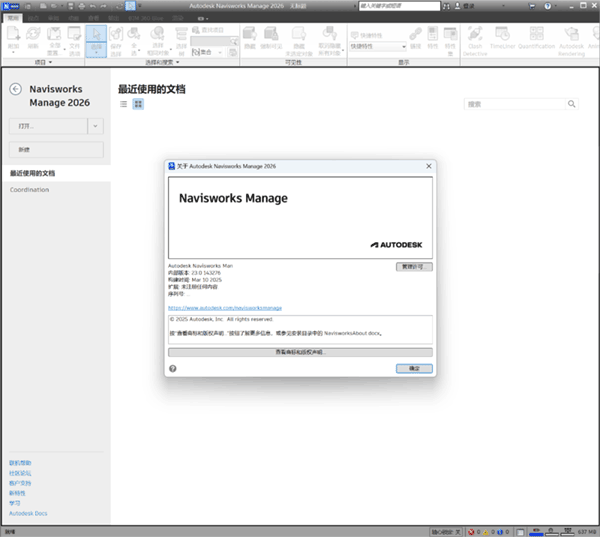Image resolution: width=600 pixels, height=537 pixels.
Task: Click View trademarks and copyright button
Action: point(300,352)
